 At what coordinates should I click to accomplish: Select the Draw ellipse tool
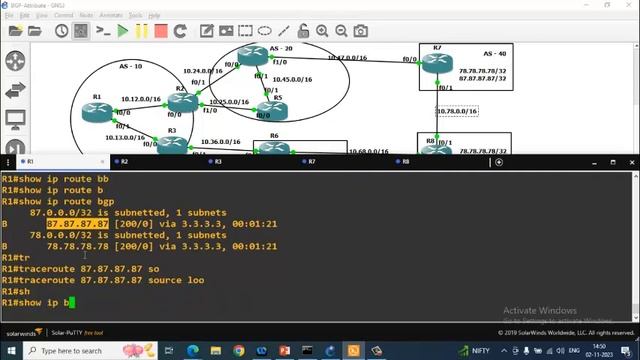(264, 31)
